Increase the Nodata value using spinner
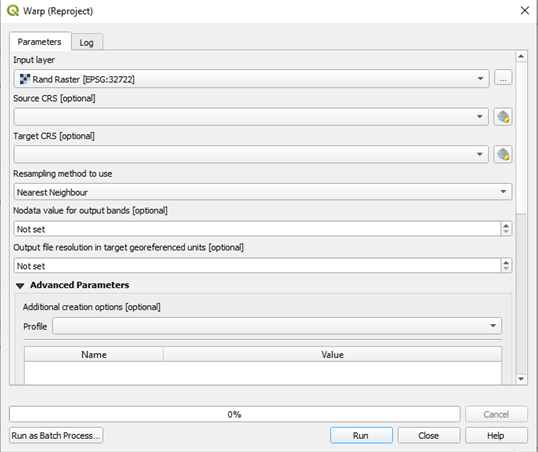The image size is (538, 452). tap(506, 225)
